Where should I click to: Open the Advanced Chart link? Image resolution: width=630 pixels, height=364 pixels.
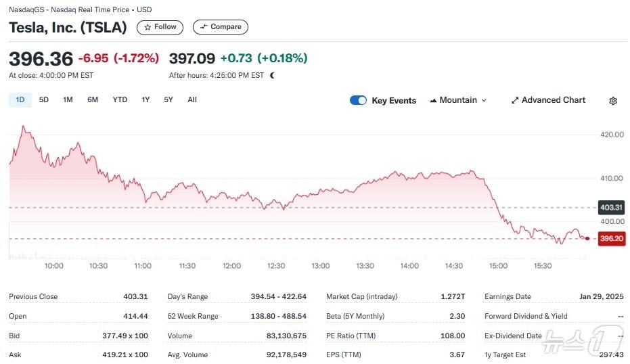[x=553, y=100]
